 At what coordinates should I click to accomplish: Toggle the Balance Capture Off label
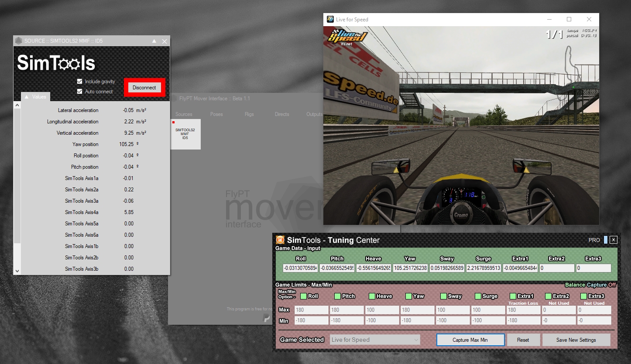click(x=591, y=285)
